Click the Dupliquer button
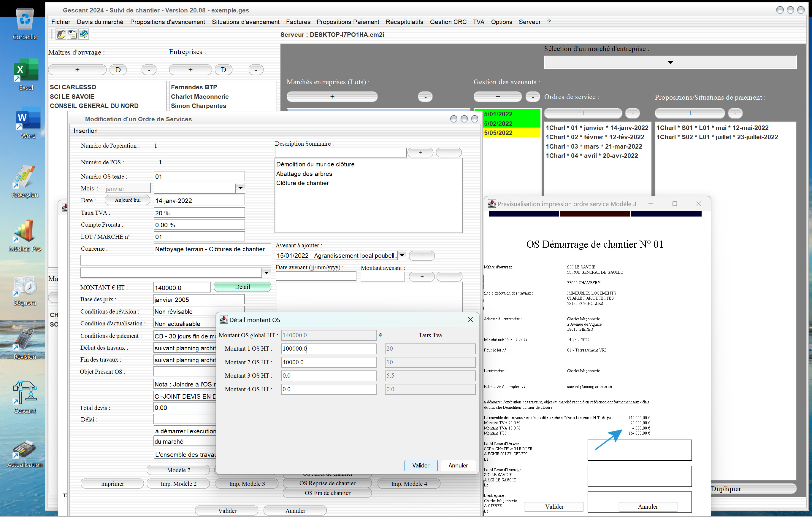The image size is (812, 517). (x=754, y=489)
